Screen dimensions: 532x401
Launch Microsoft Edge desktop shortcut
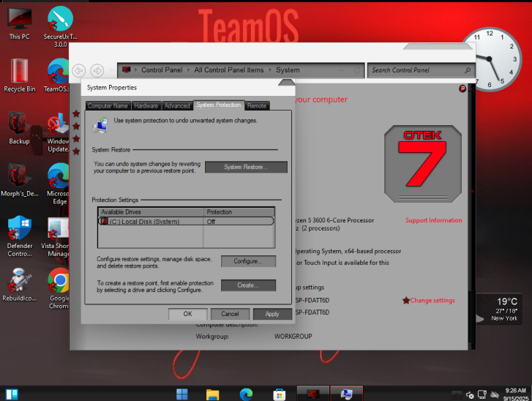(59, 184)
